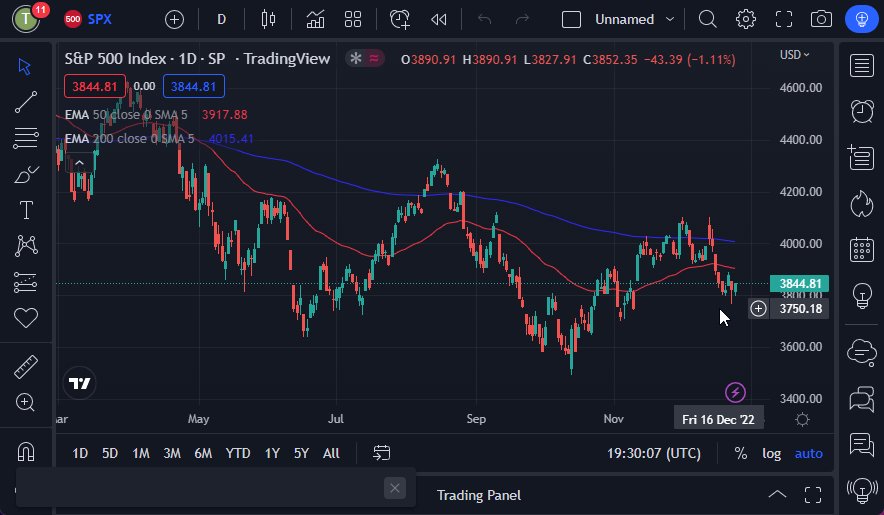
Task: Expand the Trading Panel with chevron
Action: coord(777,494)
